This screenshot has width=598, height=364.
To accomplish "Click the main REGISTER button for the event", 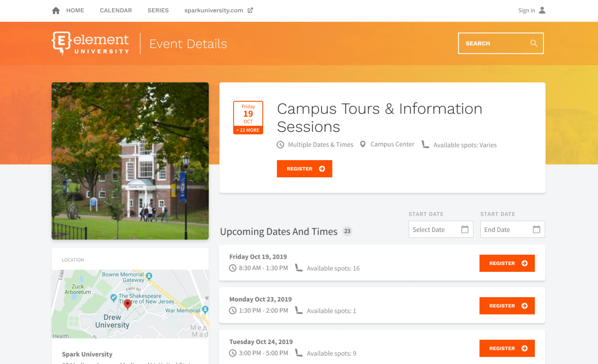I will (x=304, y=169).
